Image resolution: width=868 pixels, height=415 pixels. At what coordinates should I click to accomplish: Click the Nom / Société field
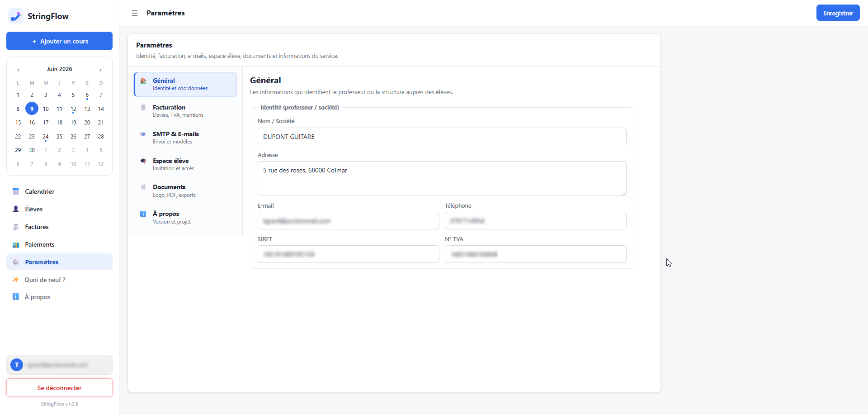click(x=442, y=137)
